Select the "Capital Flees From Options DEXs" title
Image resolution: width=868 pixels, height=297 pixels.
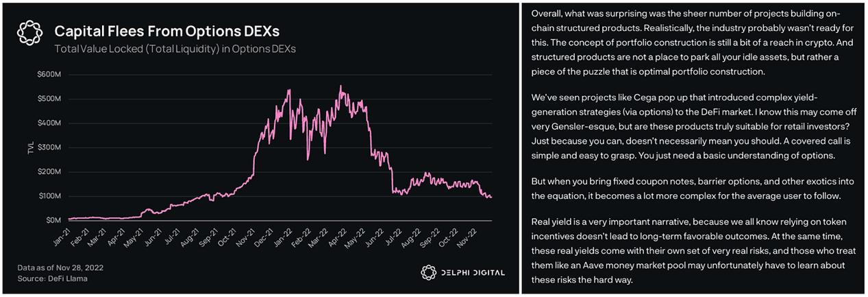point(167,32)
